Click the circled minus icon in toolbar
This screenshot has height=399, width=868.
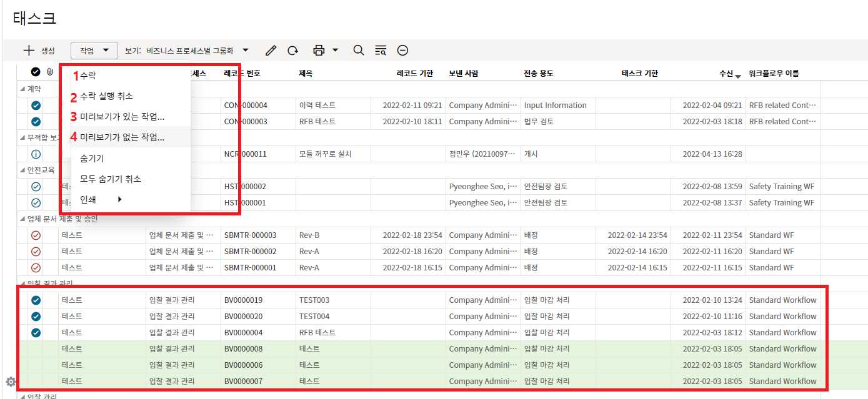coord(403,51)
